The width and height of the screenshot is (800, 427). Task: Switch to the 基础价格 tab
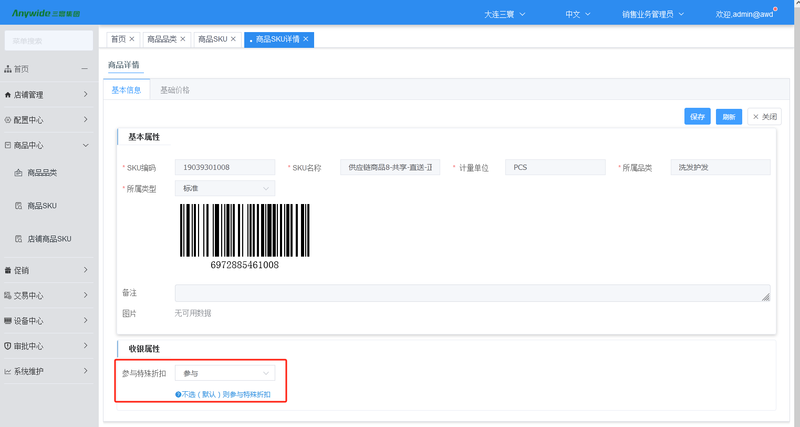point(175,90)
